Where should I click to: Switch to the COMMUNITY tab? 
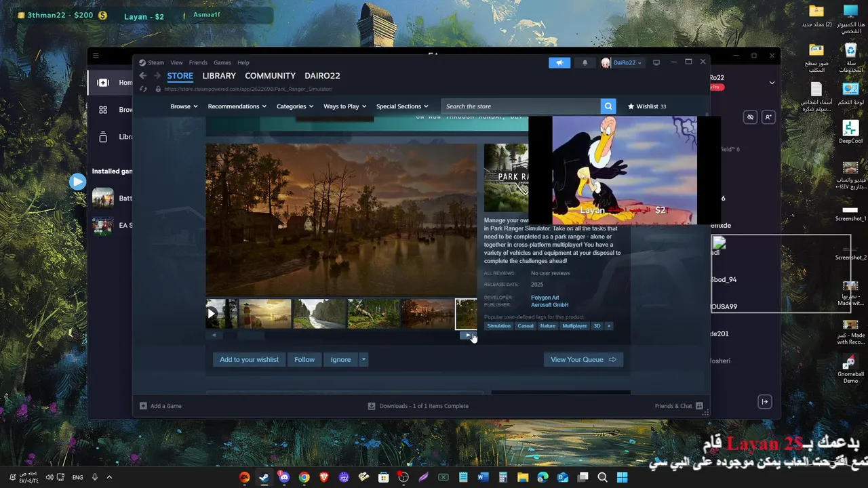pos(270,76)
